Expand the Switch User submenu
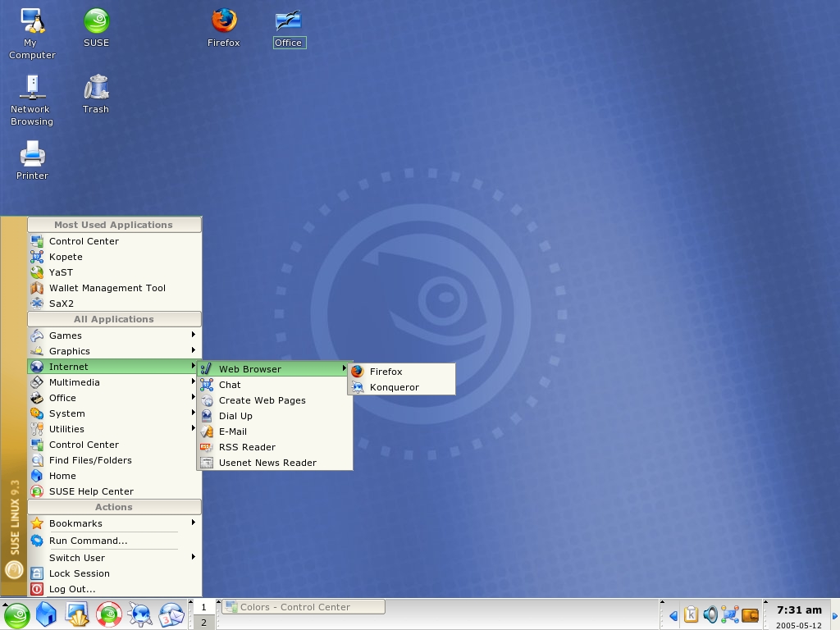This screenshot has height=630, width=840. 114,558
